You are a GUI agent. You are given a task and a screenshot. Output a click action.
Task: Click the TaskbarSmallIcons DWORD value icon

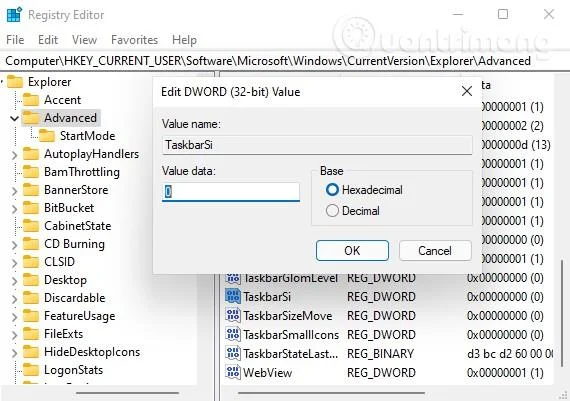(233, 334)
